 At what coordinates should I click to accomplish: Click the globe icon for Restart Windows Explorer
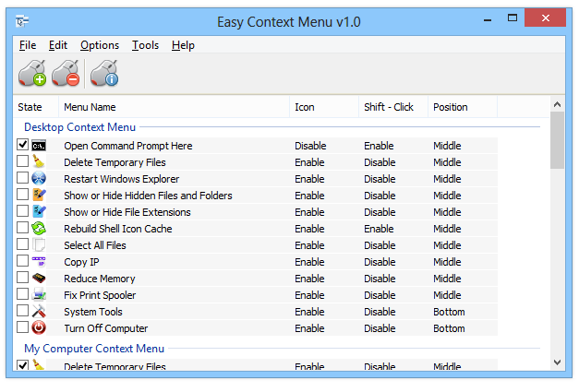click(x=39, y=178)
